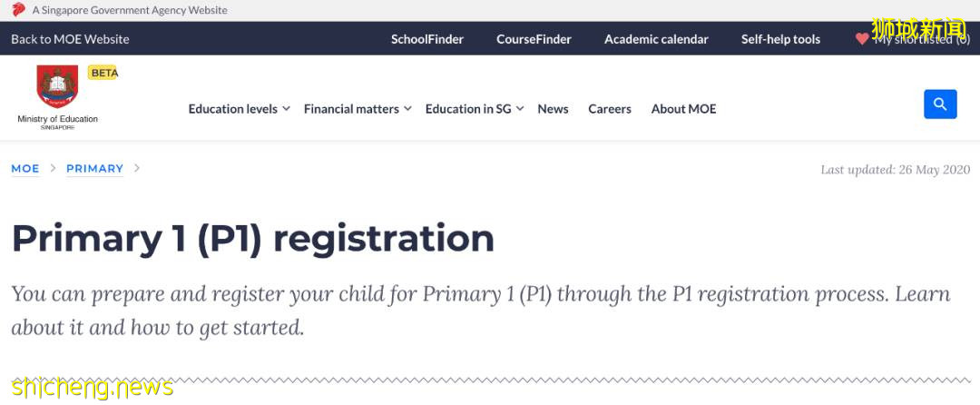The height and width of the screenshot is (405, 980).
Task: Click the Ministry of Education crest logo
Action: (x=57, y=89)
